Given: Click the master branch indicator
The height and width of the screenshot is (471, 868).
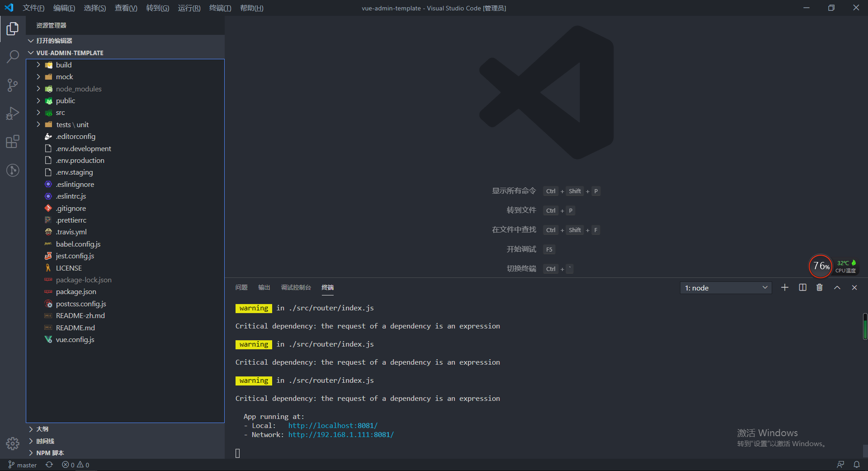Looking at the screenshot, I should (x=23, y=465).
